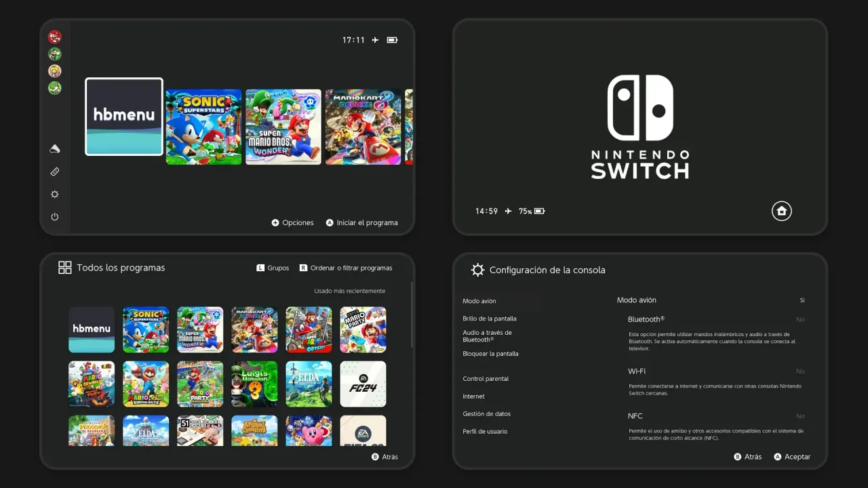Open the Animal Crossing game icon
The height and width of the screenshot is (488, 868).
coord(254,430)
